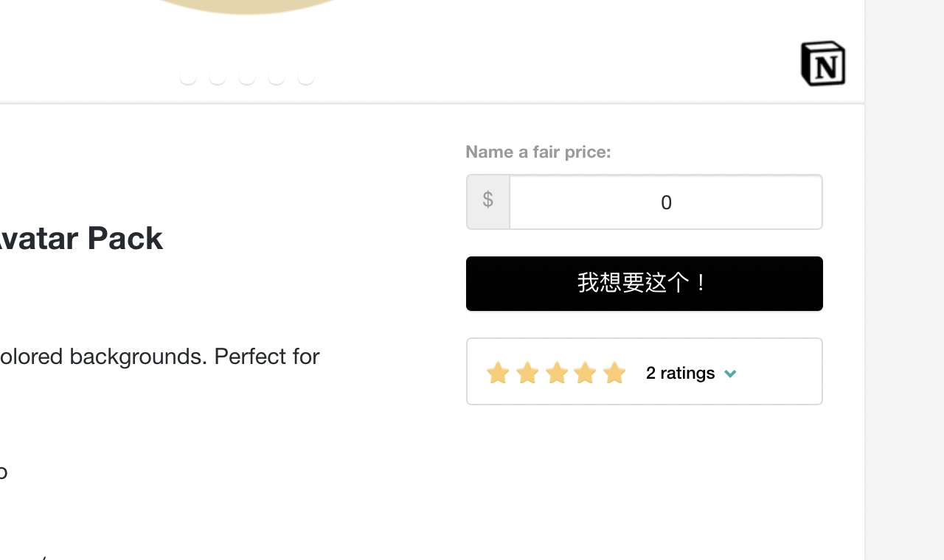
Task: Click the second rating star
Action: coord(527,373)
